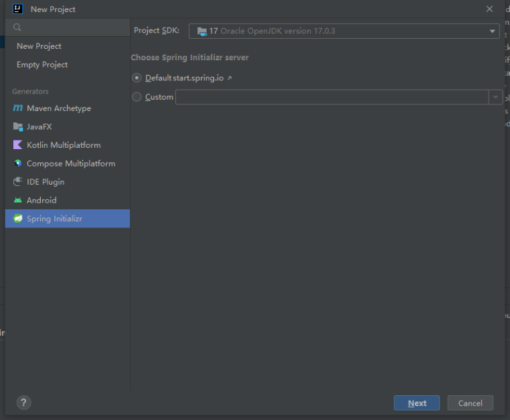Click the Custom server URL text field
The image size is (510, 420).
click(x=332, y=97)
